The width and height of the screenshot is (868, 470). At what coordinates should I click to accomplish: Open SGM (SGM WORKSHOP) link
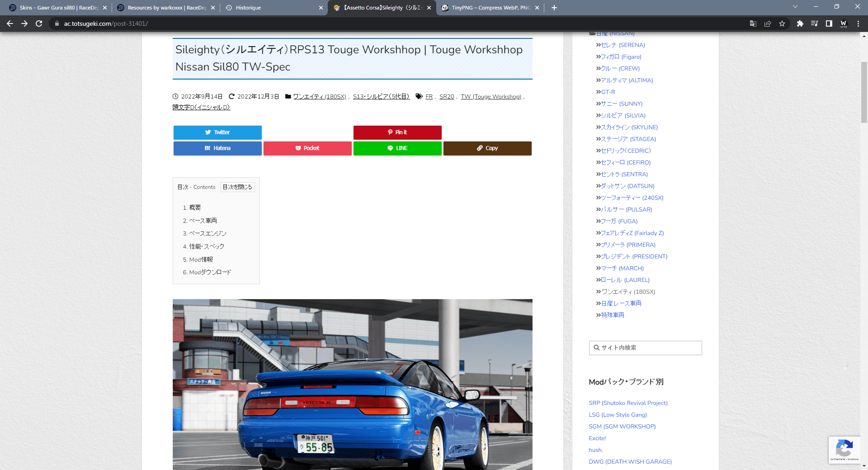pyautogui.click(x=622, y=427)
